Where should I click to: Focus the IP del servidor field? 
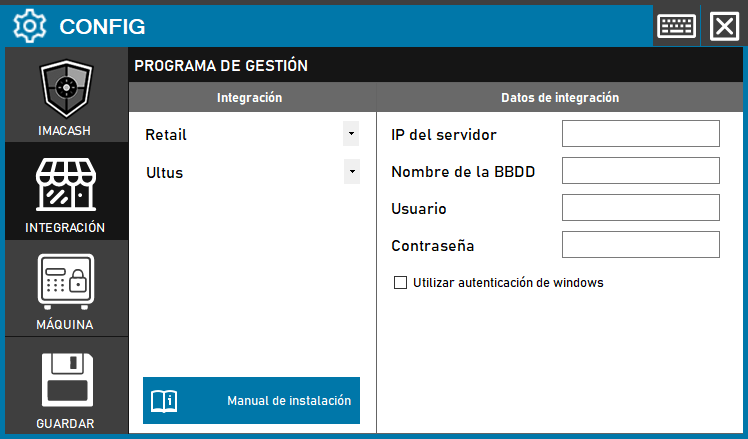pos(640,134)
